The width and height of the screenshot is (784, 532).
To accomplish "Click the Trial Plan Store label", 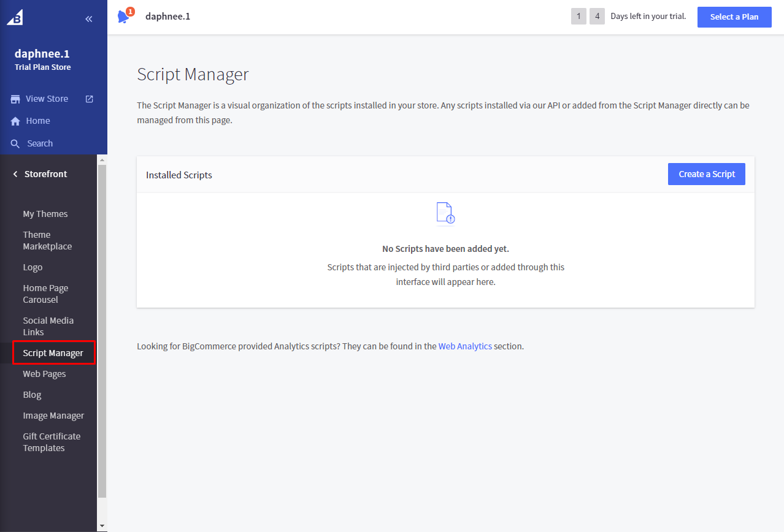I will (x=43, y=67).
